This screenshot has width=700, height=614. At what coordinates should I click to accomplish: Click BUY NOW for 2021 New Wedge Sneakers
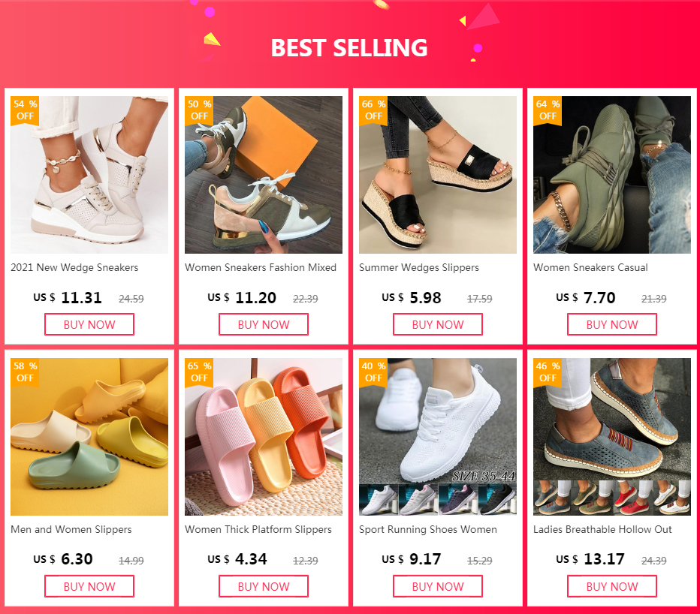pos(89,324)
